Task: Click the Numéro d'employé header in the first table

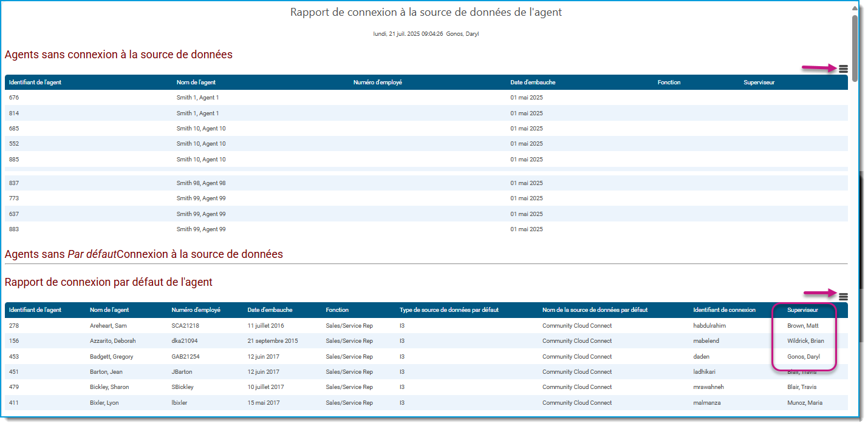Action: point(377,83)
